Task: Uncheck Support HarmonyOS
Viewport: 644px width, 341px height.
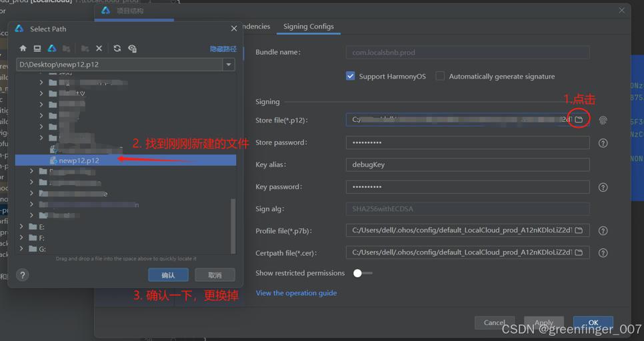Action: tap(351, 76)
